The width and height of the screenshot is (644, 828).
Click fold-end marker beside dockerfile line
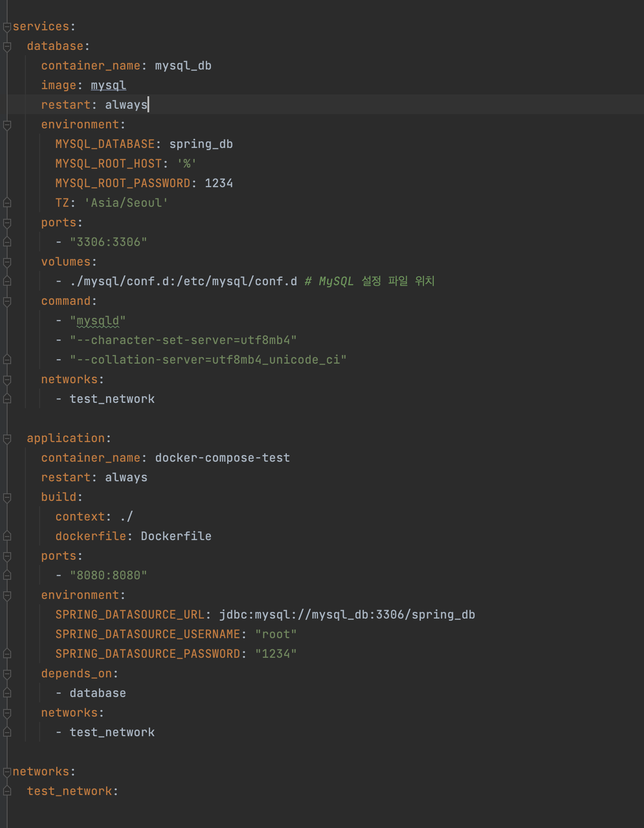click(7, 536)
